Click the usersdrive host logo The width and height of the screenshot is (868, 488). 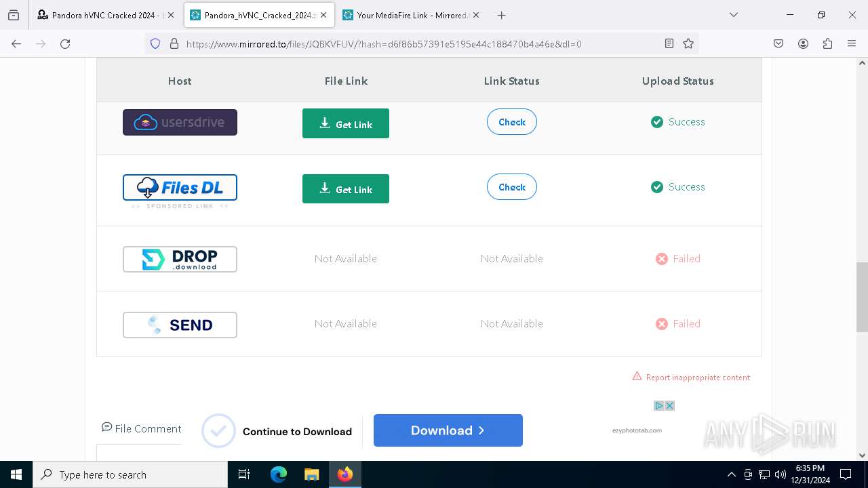(x=180, y=122)
